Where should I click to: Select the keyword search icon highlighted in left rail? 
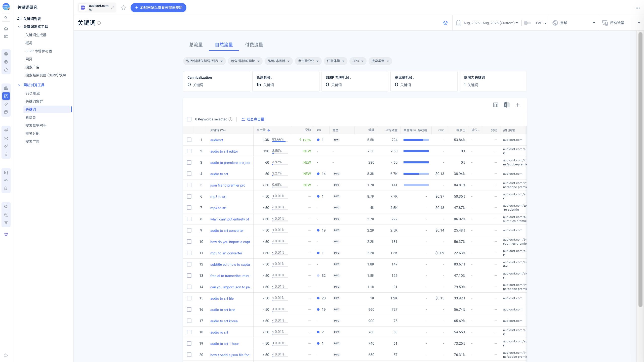pyautogui.click(x=6, y=96)
